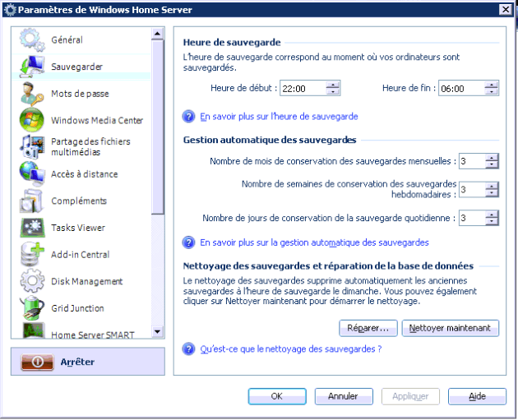Click help icon beside nettoyage des sauvegardes link

point(188,349)
